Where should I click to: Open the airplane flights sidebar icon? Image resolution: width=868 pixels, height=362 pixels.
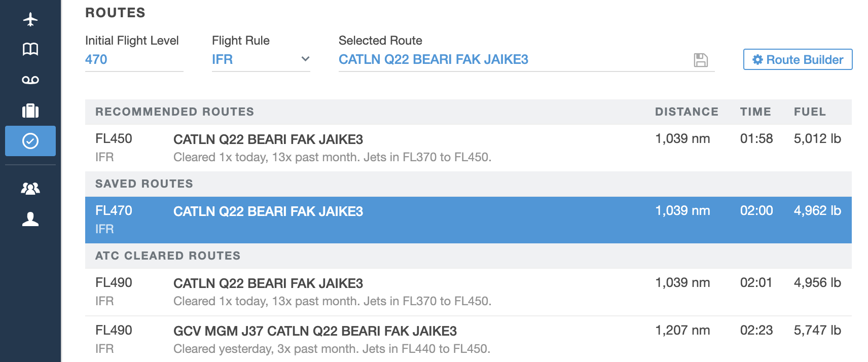(30, 19)
